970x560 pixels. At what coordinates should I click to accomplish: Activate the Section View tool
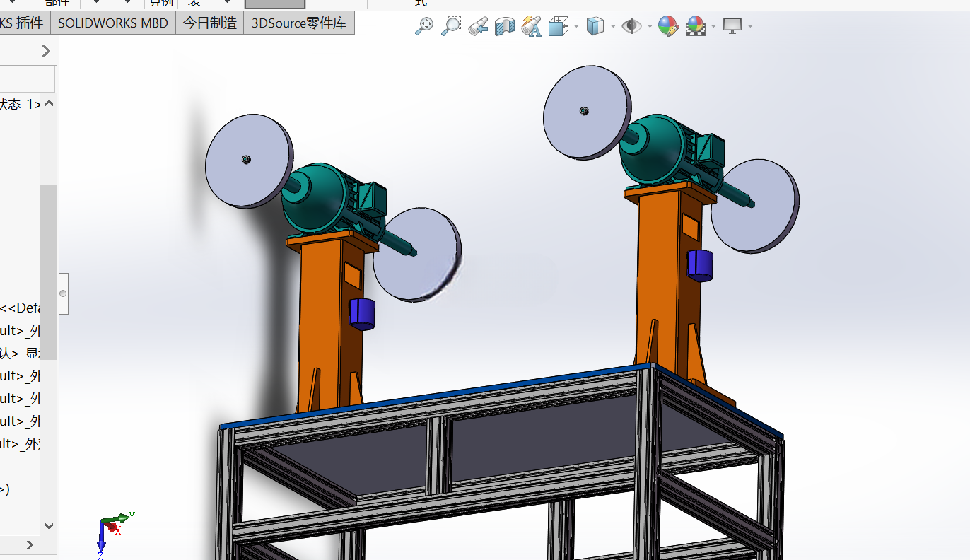(x=504, y=26)
